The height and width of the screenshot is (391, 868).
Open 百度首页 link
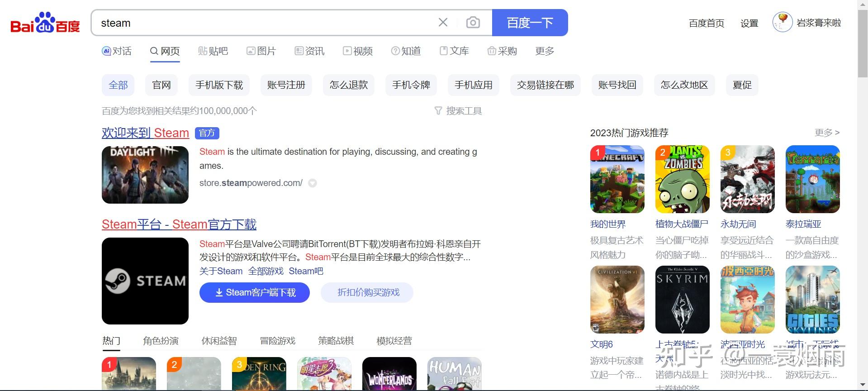(706, 23)
